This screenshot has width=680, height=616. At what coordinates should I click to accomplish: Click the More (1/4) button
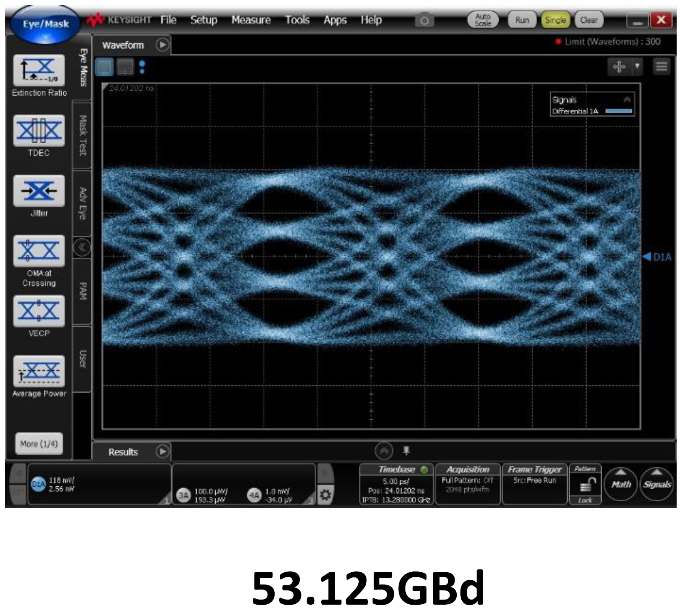pos(39,444)
